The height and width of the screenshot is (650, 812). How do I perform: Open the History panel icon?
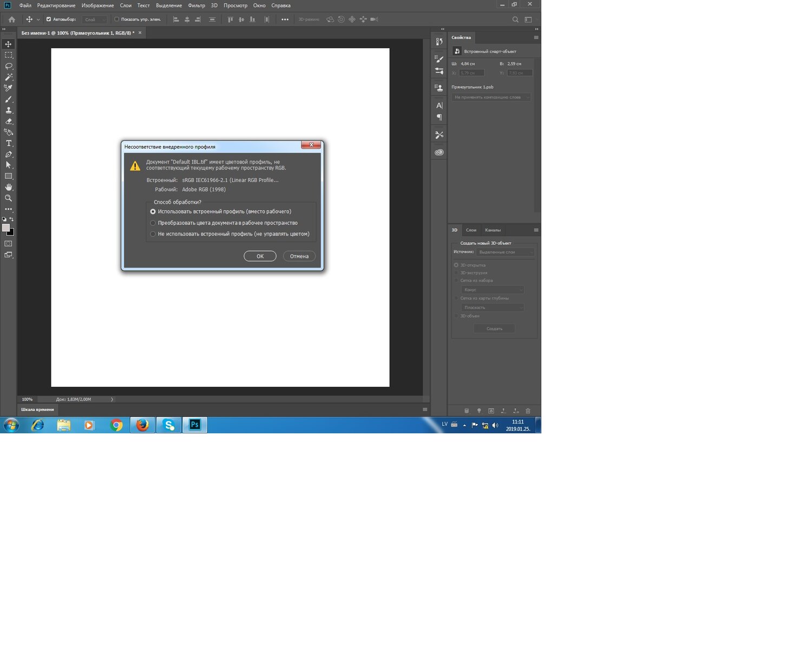(x=439, y=42)
